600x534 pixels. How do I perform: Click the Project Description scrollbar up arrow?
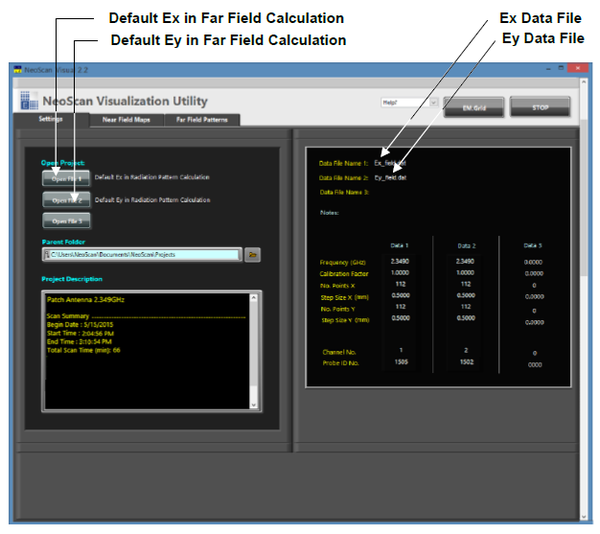254,298
